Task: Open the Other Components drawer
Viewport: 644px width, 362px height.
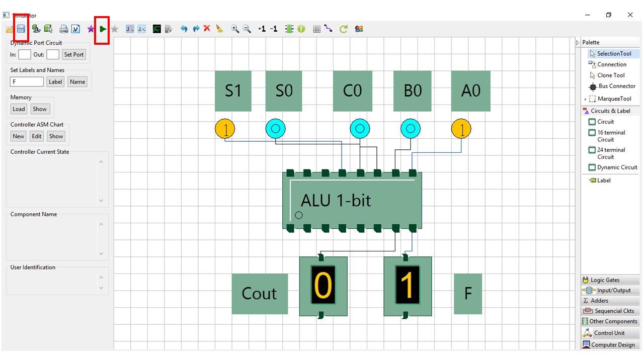Action: click(610, 321)
